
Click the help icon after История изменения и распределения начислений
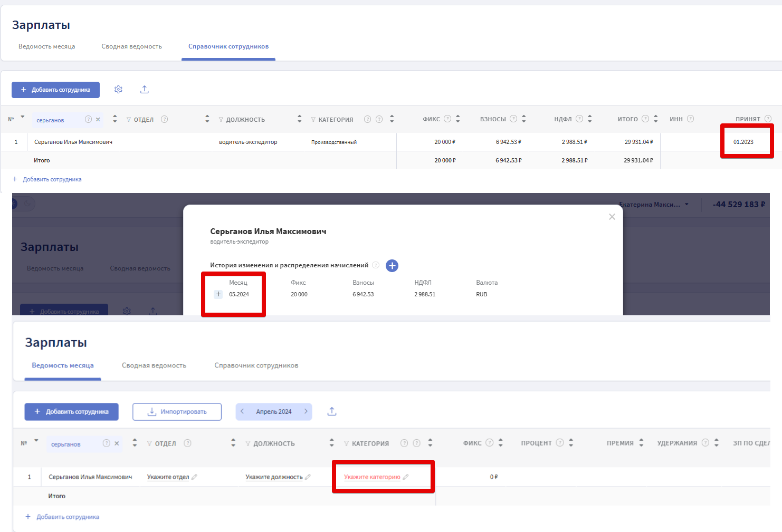(376, 265)
